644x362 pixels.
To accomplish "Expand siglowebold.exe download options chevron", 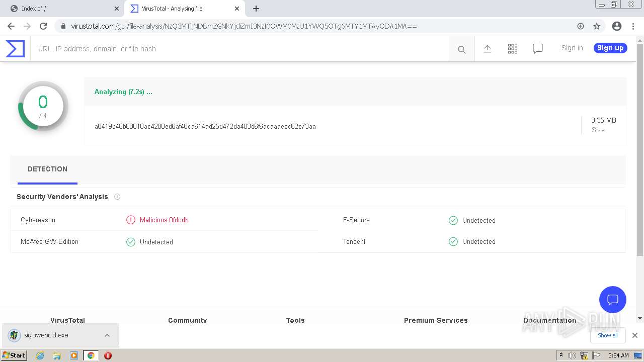I will [107, 335].
